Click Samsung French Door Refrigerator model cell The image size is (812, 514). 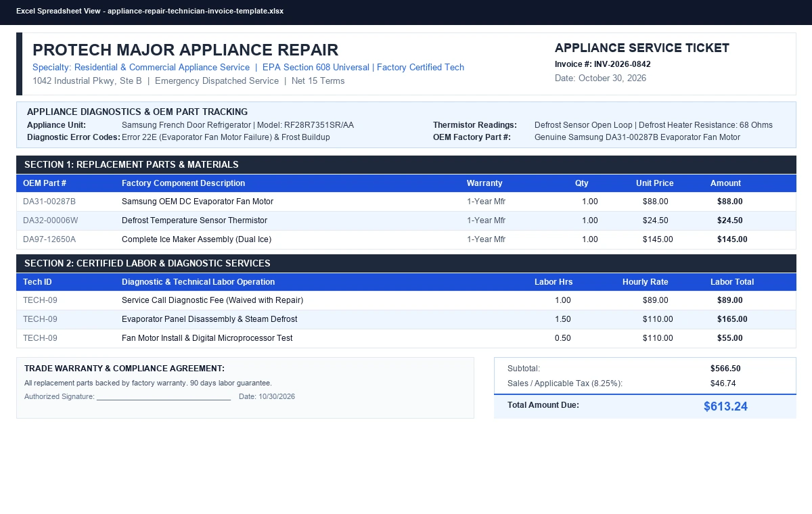click(238, 125)
